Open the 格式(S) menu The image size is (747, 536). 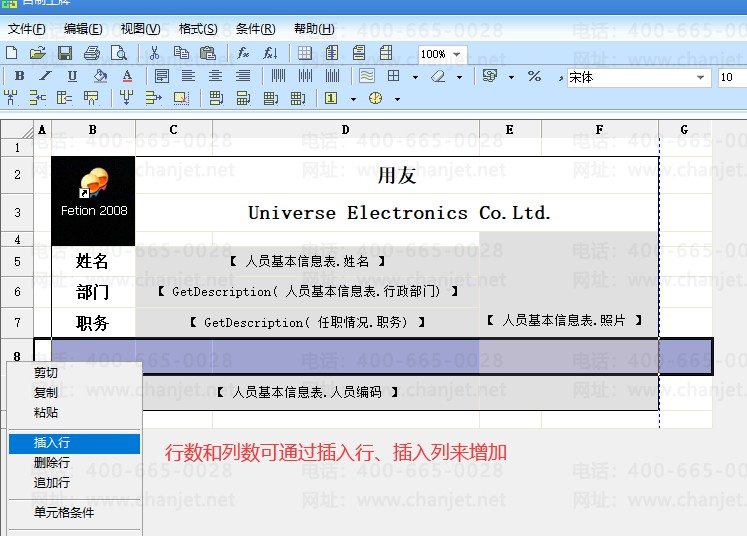pos(198,28)
